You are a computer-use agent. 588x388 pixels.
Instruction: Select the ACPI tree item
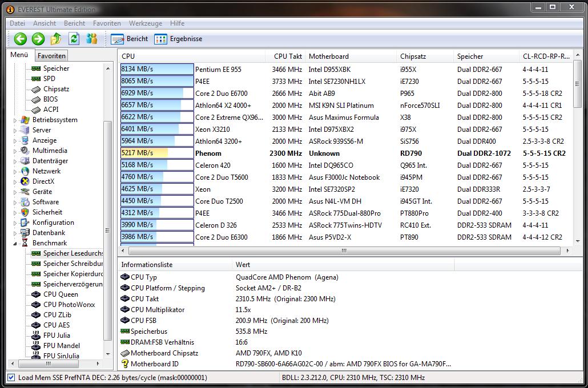pos(51,109)
